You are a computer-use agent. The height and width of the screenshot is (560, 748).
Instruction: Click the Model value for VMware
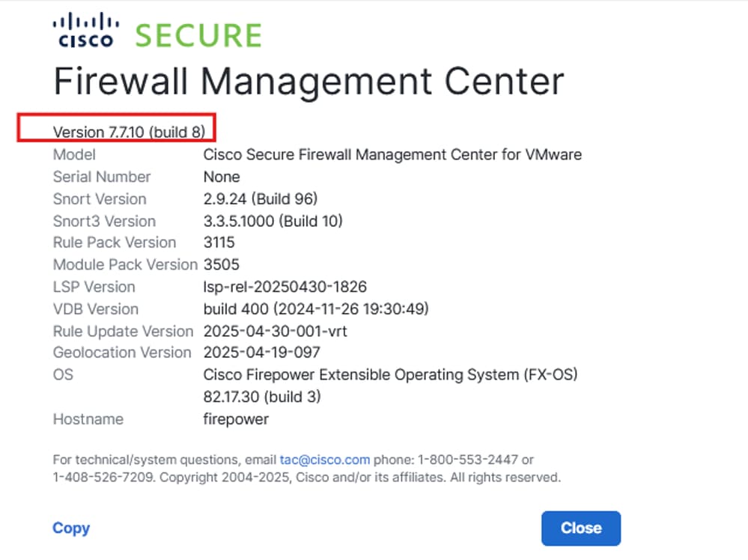[x=392, y=155]
